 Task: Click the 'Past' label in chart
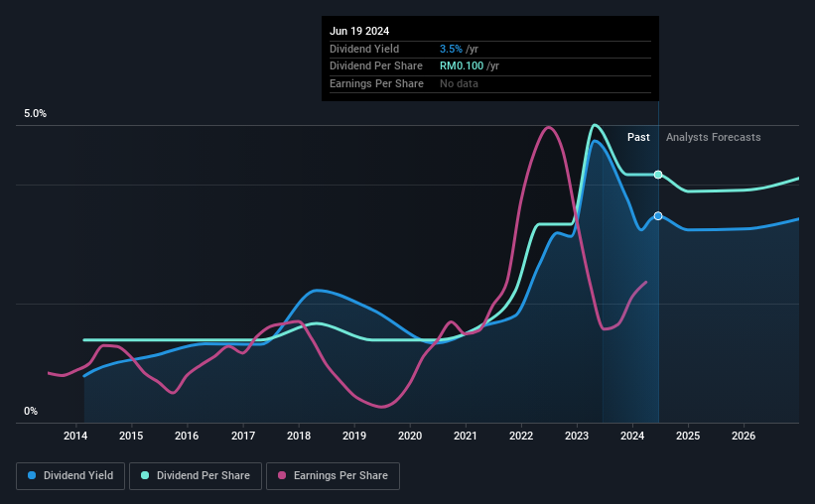point(638,137)
